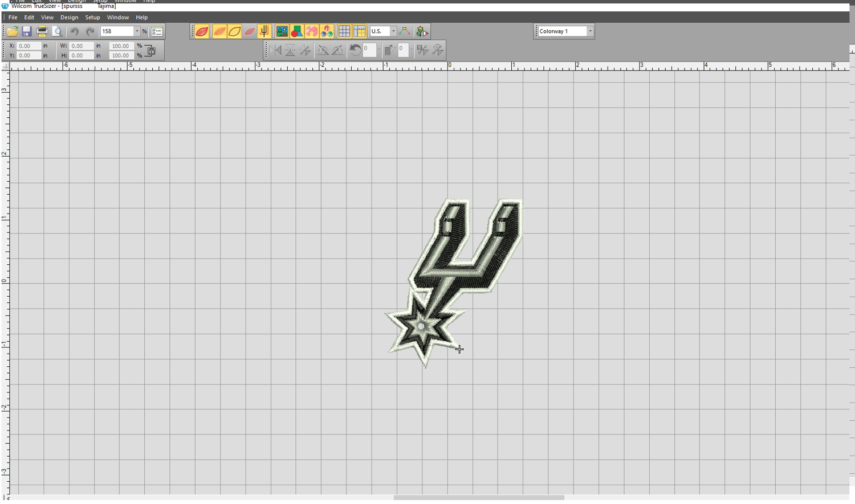Mirror the design horizontally
The height and width of the screenshot is (504, 855).
point(276,50)
